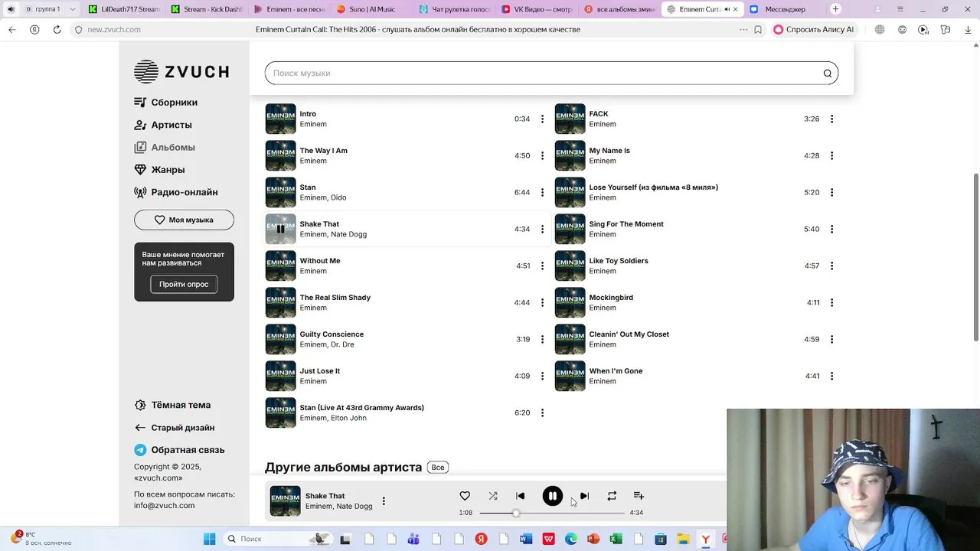This screenshot has width=980, height=551.
Task: Switch to Старый дизайн
Action: 175,428
